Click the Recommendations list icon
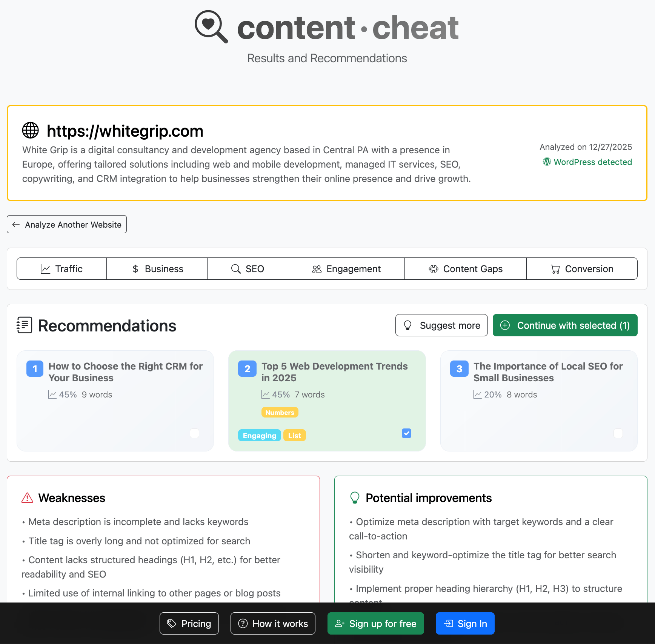 (x=24, y=325)
